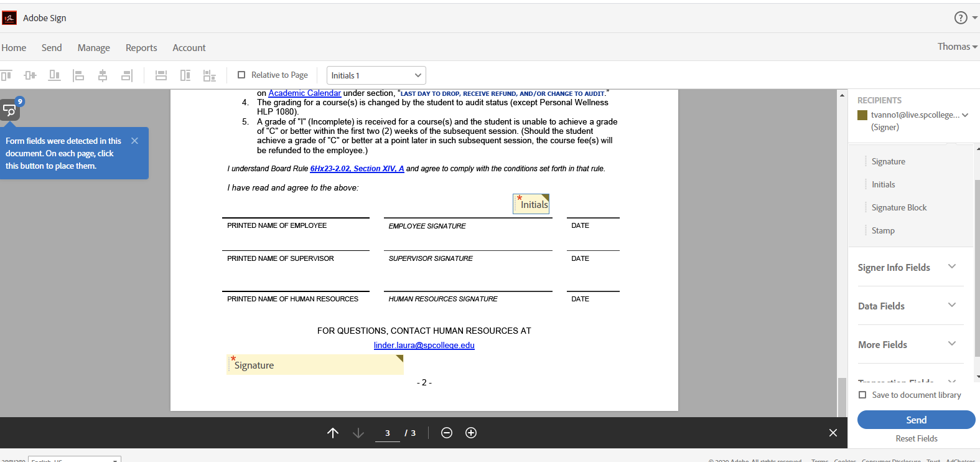
Task: Click the align horizontal centers icon
Action: (103, 75)
